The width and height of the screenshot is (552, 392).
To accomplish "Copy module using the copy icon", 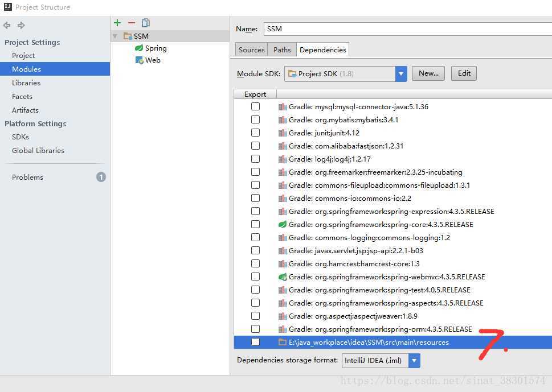I will (145, 23).
